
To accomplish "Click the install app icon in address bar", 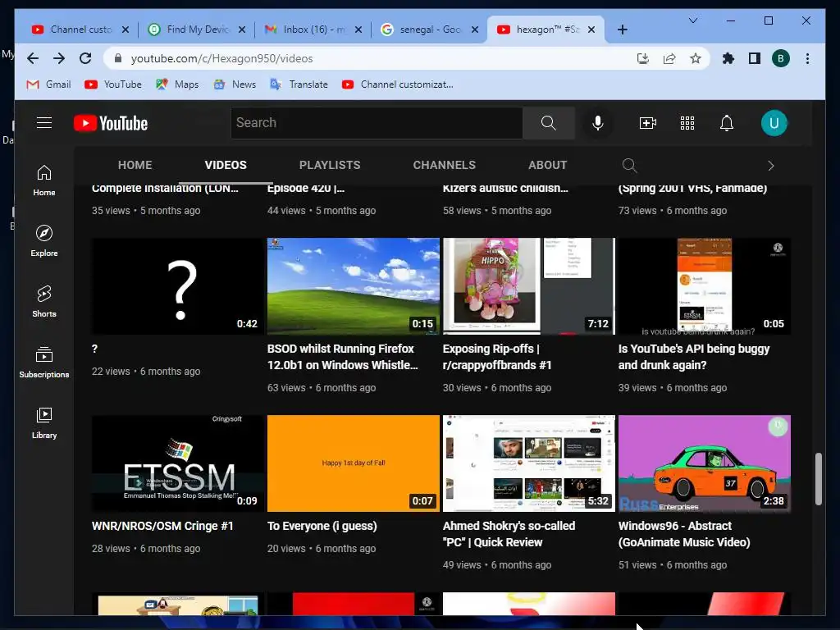I will coord(643,58).
